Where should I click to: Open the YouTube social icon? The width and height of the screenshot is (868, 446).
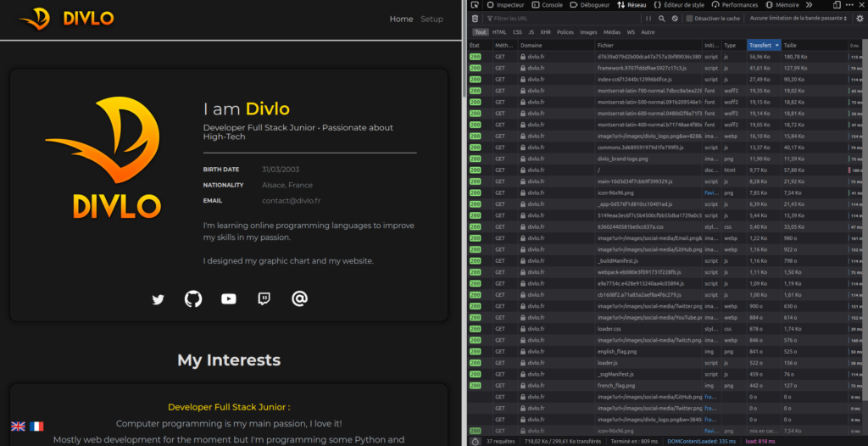click(229, 299)
